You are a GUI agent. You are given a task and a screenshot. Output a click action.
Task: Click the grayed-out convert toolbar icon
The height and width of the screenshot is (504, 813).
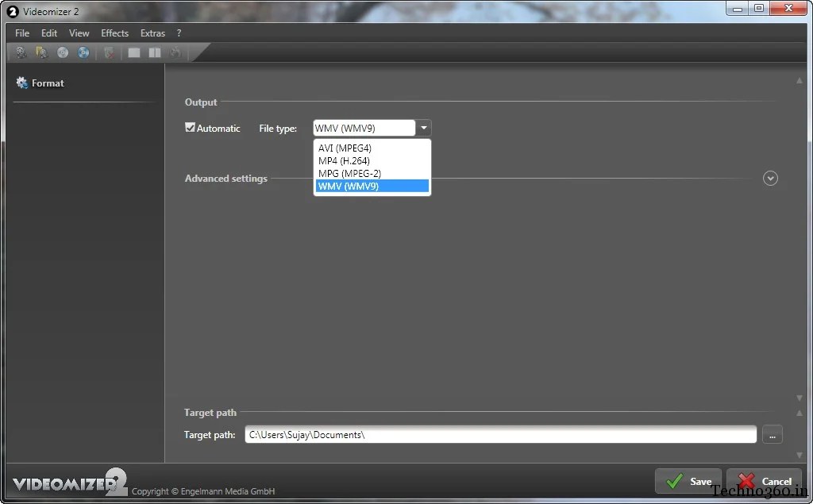tap(175, 52)
